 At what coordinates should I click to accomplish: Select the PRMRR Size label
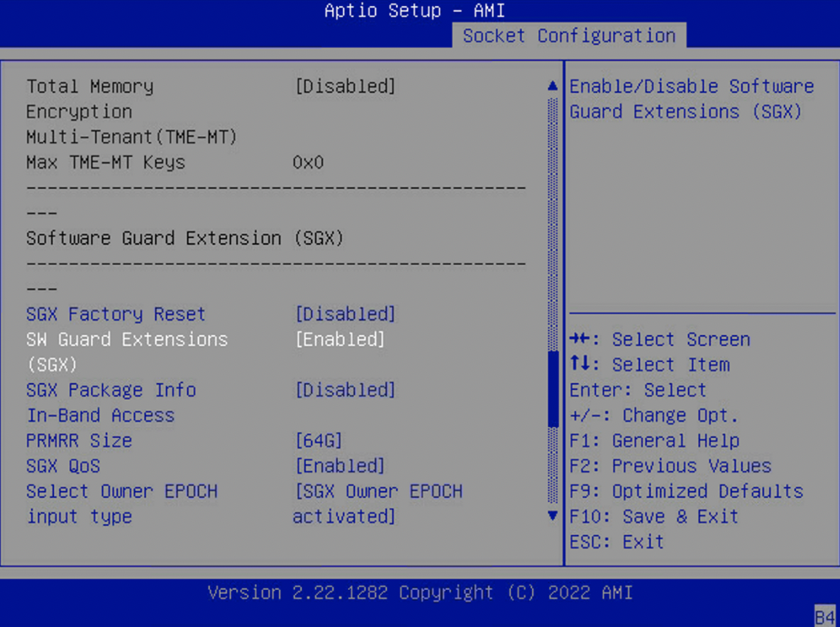coord(79,441)
